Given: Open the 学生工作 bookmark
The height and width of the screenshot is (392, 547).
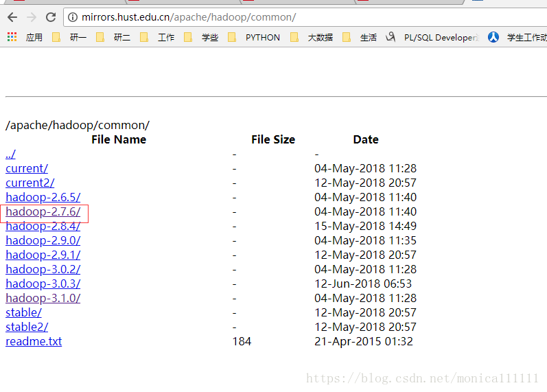Looking at the screenshot, I should [517, 37].
